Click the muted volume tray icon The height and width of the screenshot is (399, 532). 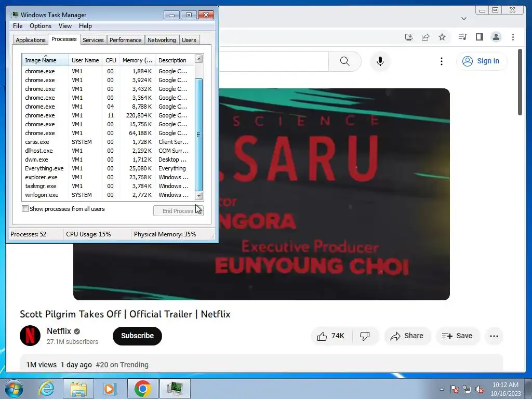tap(480, 390)
